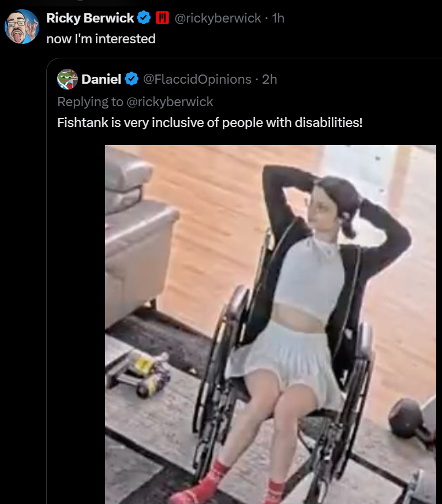Open Ricky Berwick's cartoon profile avatar
The height and width of the screenshot is (504, 442).
click(22, 27)
